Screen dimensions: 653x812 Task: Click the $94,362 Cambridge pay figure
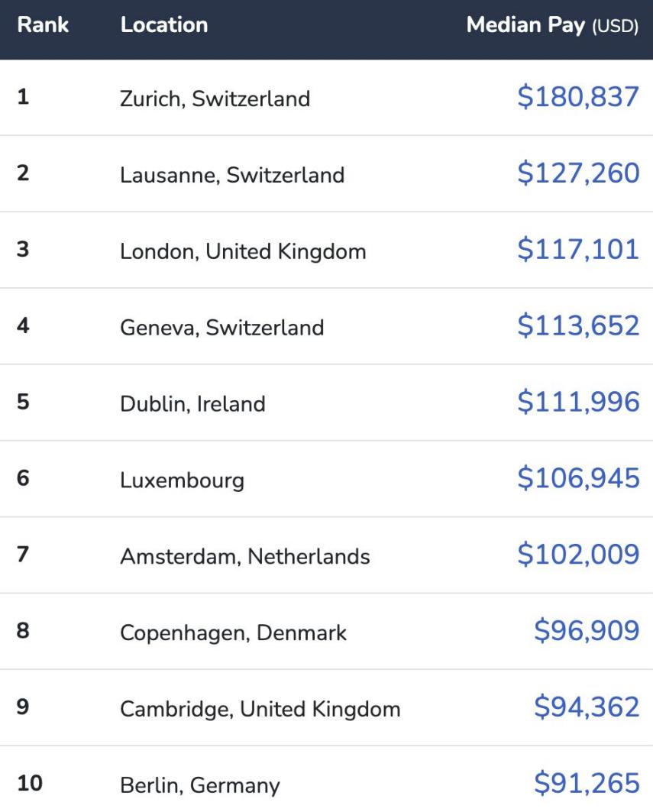pyautogui.click(x=587, y=707)
